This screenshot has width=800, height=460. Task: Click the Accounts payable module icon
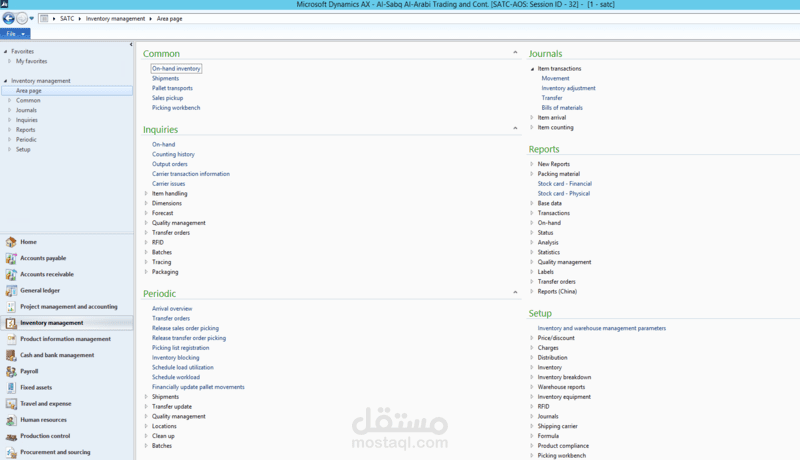click(x=11, y=258)
